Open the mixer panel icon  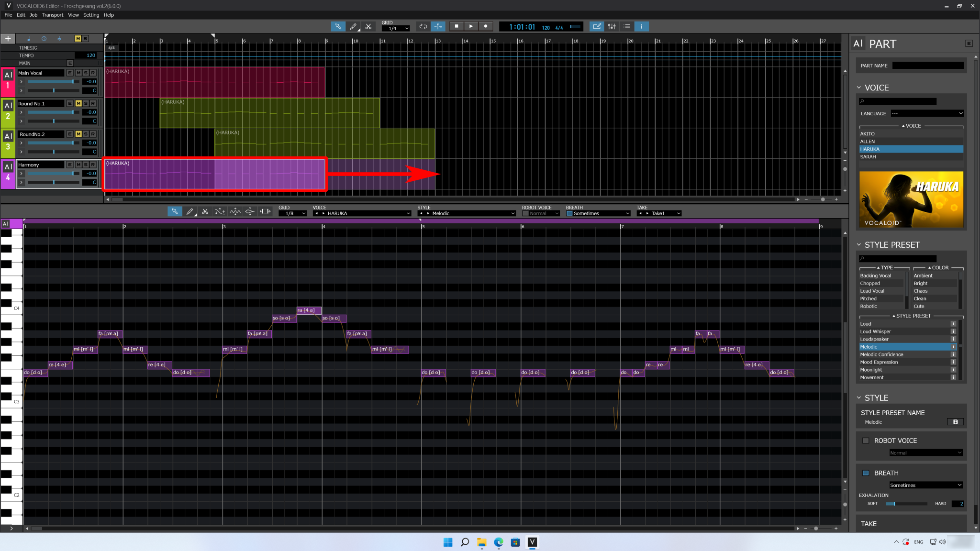click(612, 26)
